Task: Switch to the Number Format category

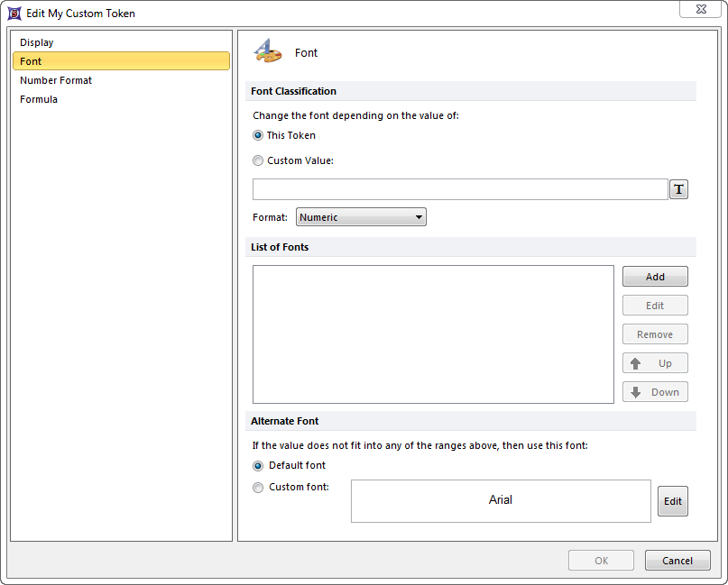Action: tap(56, 80)
